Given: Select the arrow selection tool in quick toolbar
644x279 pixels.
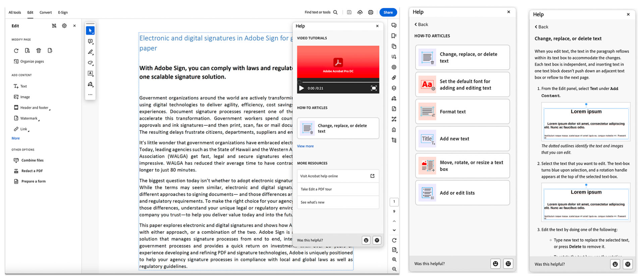Looking at the screenshot, I should click(90, 31).
